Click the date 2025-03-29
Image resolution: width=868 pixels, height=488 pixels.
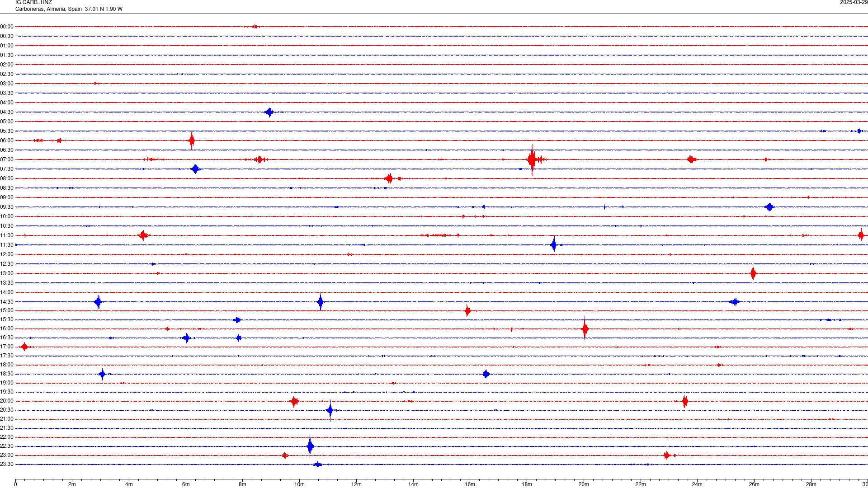click(854, 3)
